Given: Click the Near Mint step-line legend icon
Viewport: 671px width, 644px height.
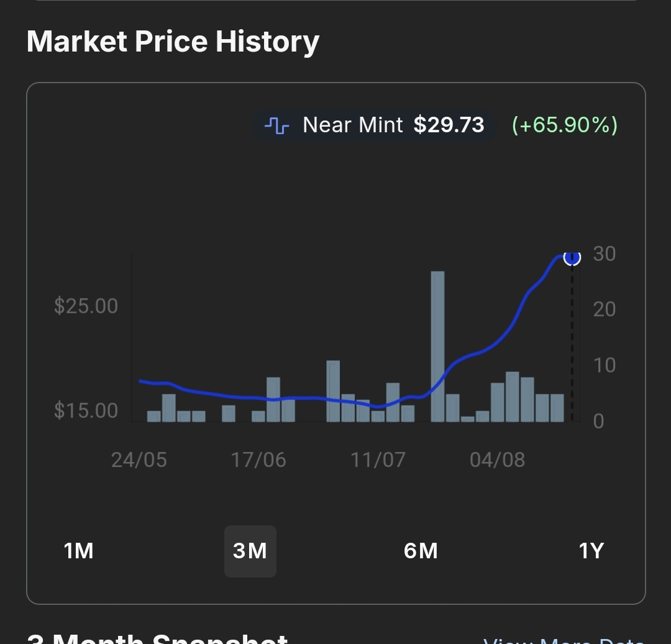Looking at the screenshot, I should coord(276,125).
